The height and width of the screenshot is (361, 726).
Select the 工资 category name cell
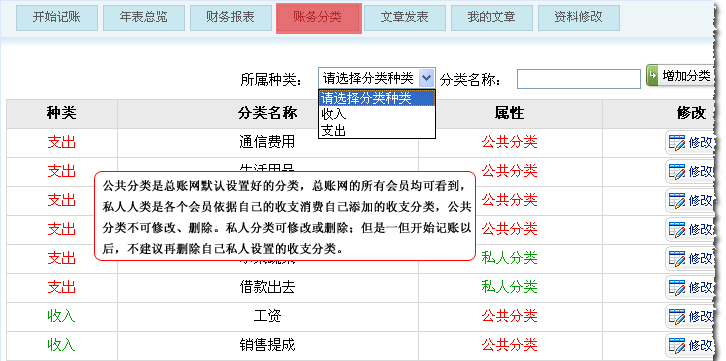click(x=268, y=317)
